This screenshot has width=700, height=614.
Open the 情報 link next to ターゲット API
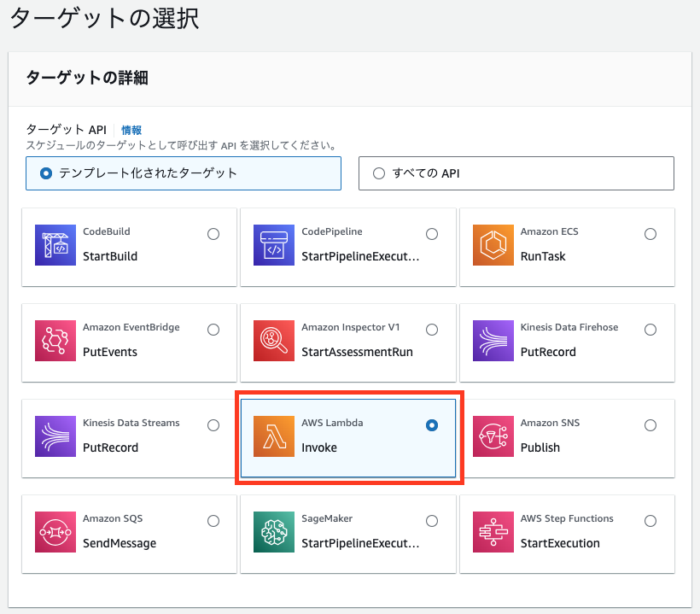pyautogui.click(x=131, y=130)
